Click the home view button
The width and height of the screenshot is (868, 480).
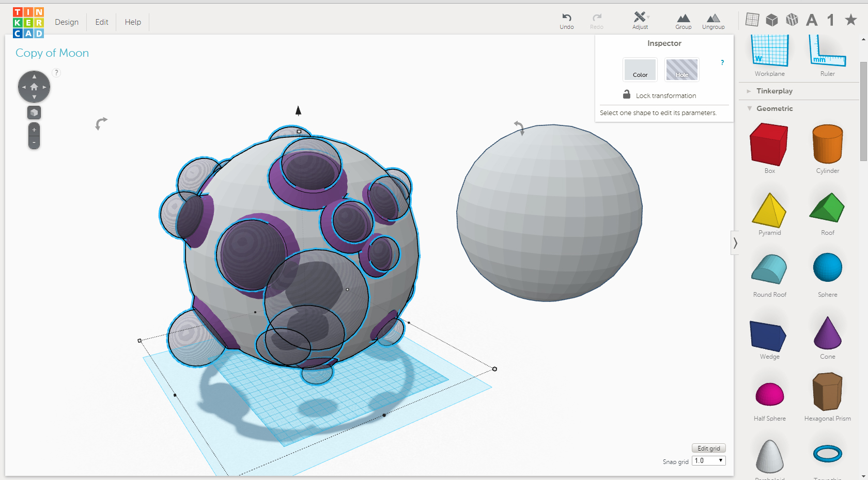click(x=34, y=87)
